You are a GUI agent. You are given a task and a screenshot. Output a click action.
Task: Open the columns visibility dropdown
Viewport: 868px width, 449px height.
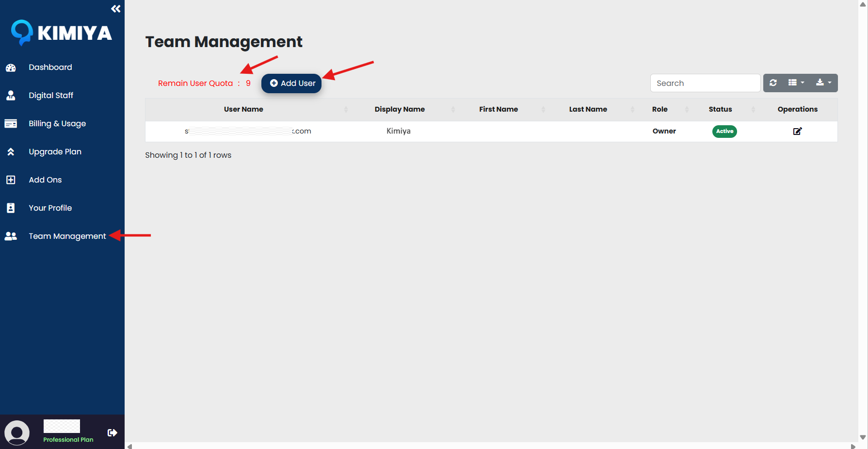coord(796,83)
